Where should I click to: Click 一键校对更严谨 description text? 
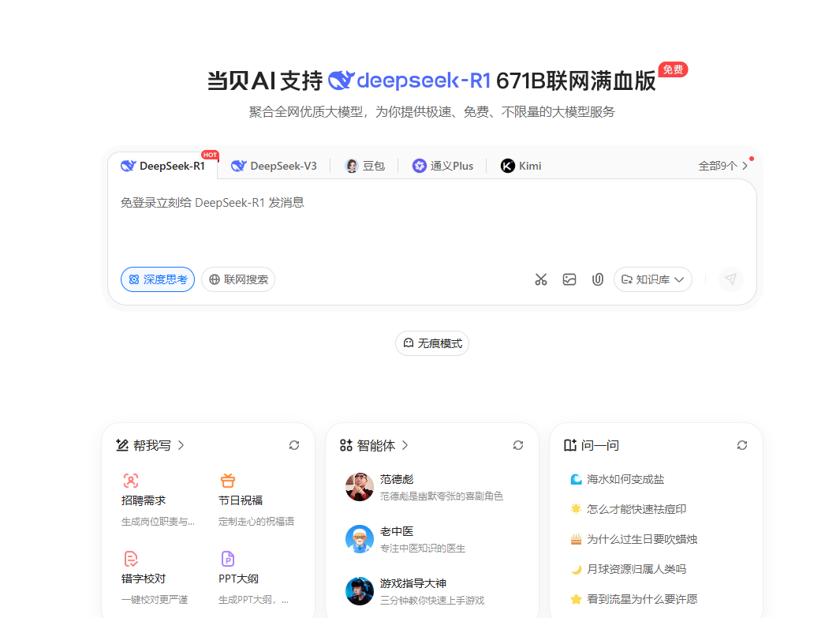(x=155, y=600)
